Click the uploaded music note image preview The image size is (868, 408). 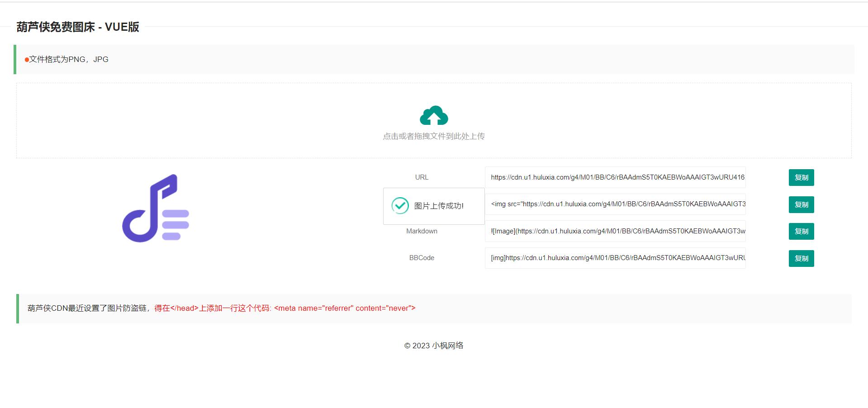[156, 208]
